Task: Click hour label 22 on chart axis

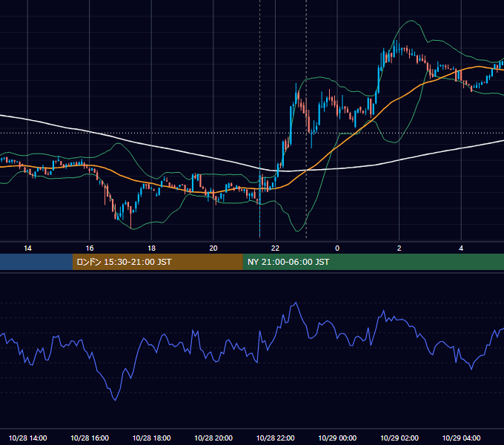Action: tap(275, 248)
